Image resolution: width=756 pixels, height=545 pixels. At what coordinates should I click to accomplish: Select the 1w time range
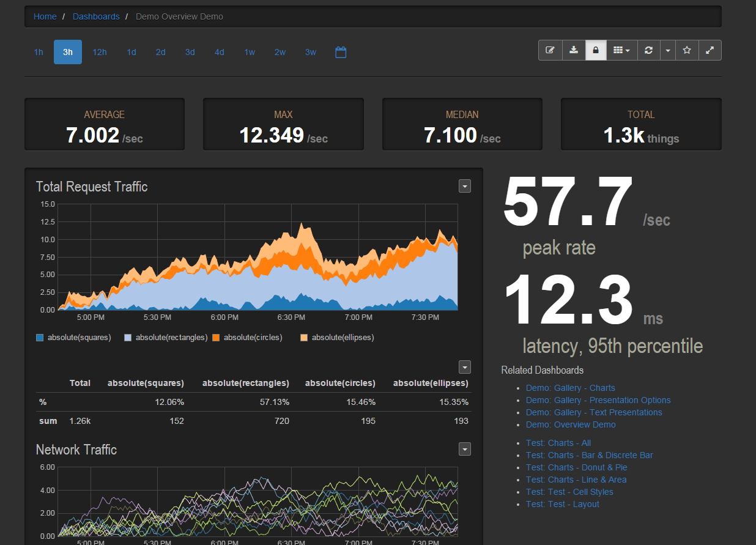point(250,52)
